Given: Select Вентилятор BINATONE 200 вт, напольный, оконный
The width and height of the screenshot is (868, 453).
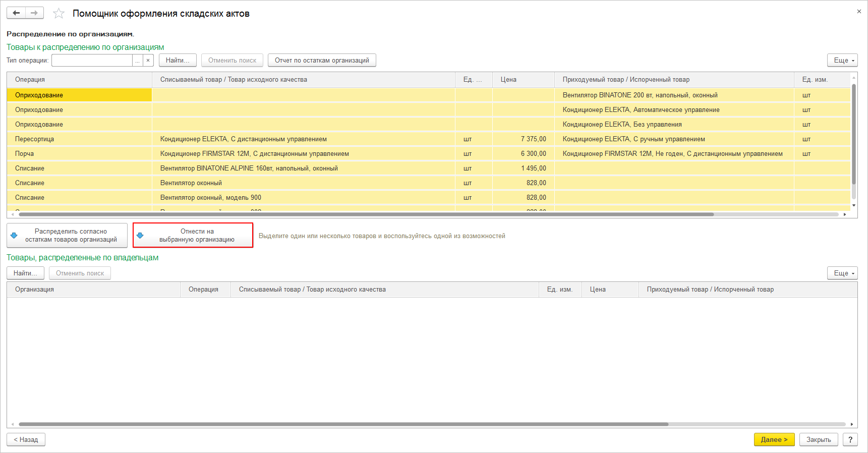Looking at the screenshot, I should click(x=674, y=95).
